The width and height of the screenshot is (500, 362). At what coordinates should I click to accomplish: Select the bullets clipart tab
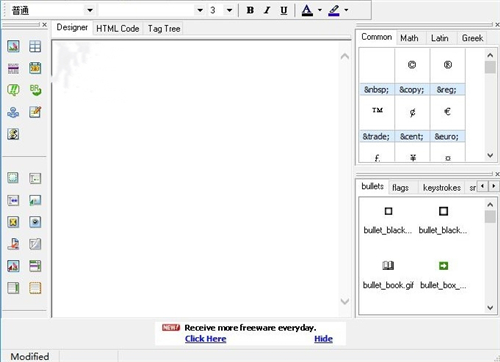(373, 186)
